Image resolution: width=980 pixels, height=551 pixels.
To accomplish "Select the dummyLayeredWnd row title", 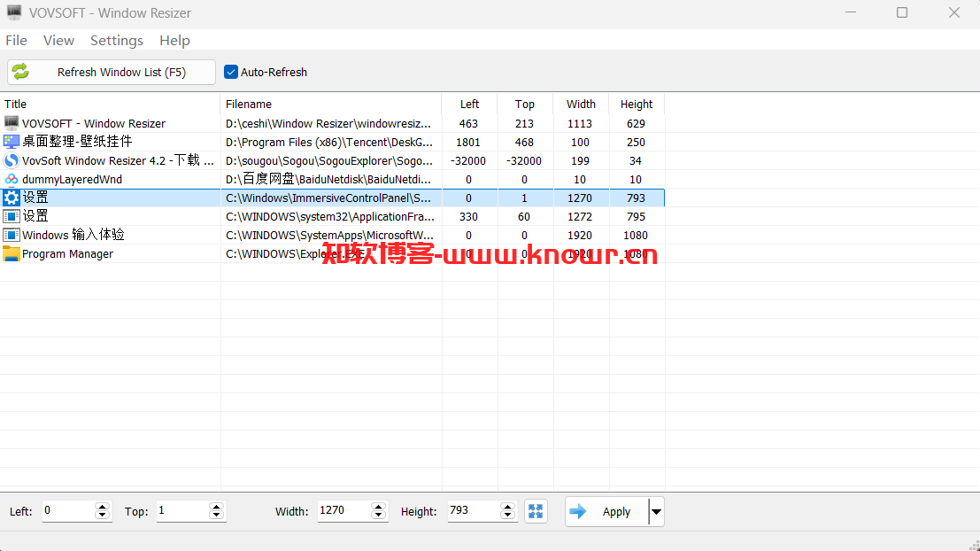I will pos(72,180).
